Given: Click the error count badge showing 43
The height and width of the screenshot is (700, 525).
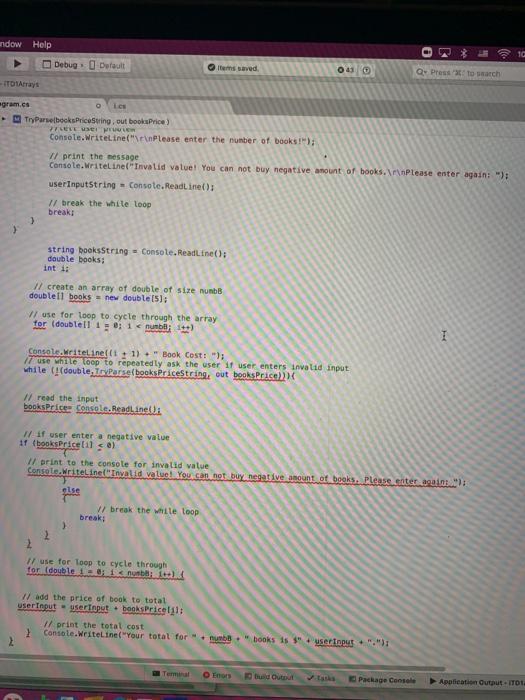Looking at the screenshot, I should pyautogui.click(x=346, y=70).
